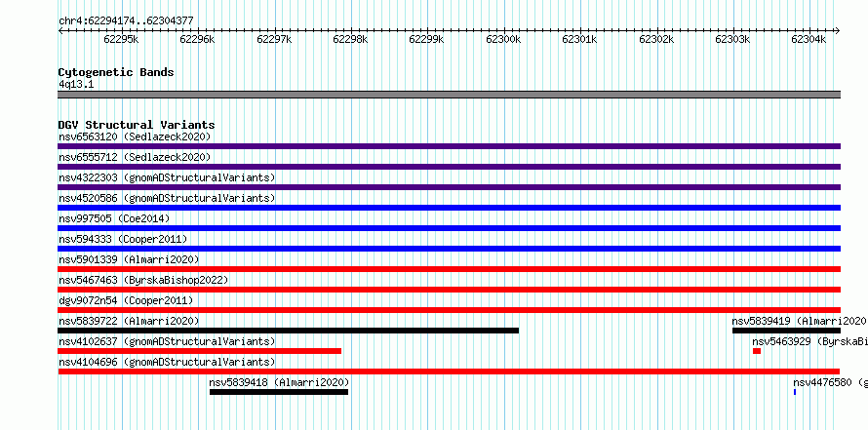868x430 pixels.
Task: Open variant nsv6555712 (Sedlazeck2020) label
Action: pyautogui.click(x=135, y=157)
